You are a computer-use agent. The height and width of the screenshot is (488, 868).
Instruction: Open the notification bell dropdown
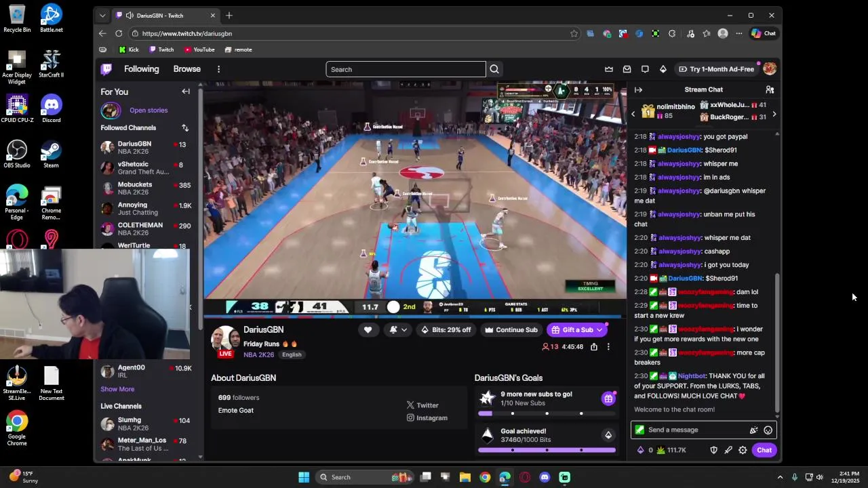coord(398,330)
